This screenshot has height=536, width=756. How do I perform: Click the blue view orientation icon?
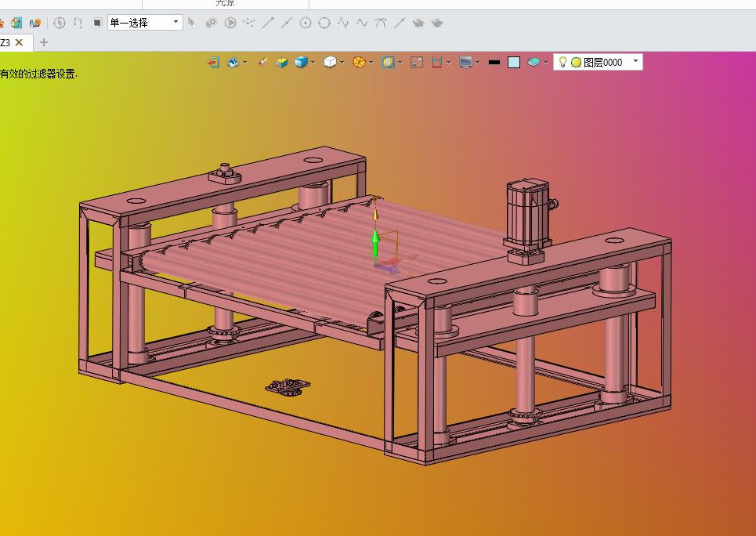pos(233,62)
